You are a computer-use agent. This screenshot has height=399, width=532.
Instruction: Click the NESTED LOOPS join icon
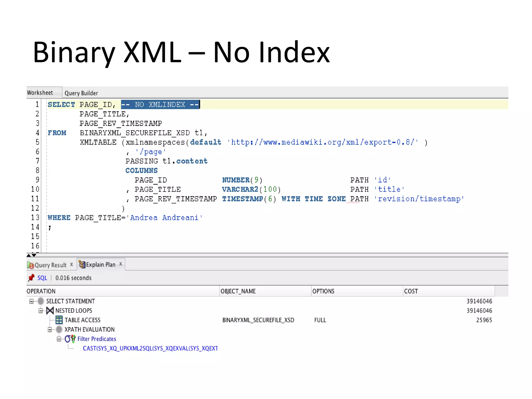50,310
